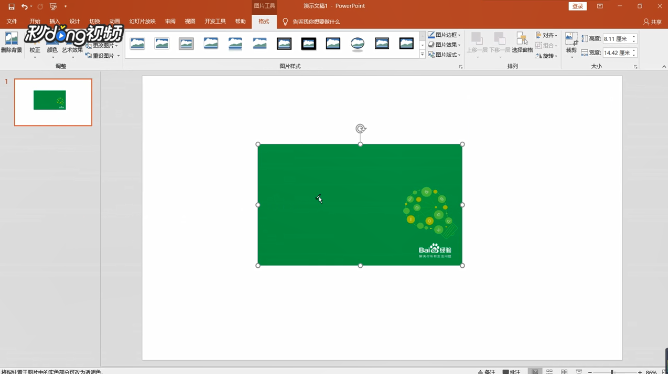This screenshot has width=668, height=374.
Task: Click the Undo arrow icon
Action: (25, 7)
